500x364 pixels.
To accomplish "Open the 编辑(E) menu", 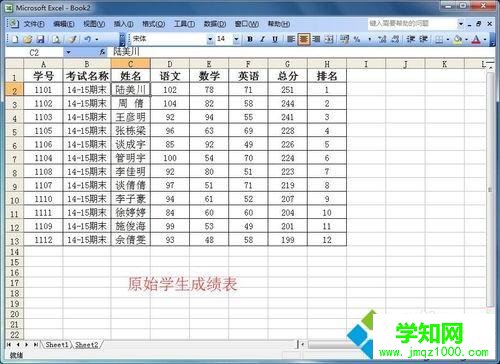I will tap(64, 24).
